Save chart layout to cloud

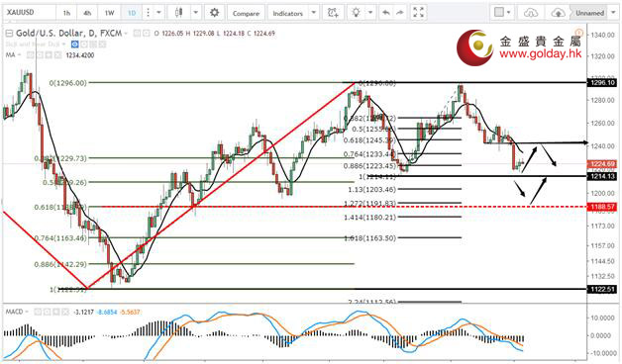558,13
